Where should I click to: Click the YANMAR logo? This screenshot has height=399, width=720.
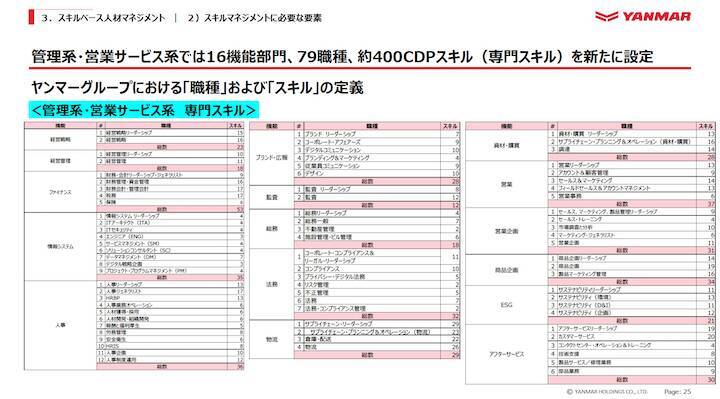tap(643, 17)
